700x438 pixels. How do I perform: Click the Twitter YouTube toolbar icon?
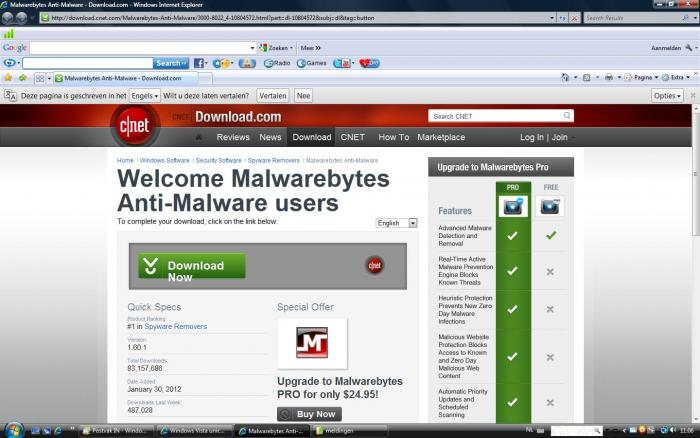tap(342, 63)
